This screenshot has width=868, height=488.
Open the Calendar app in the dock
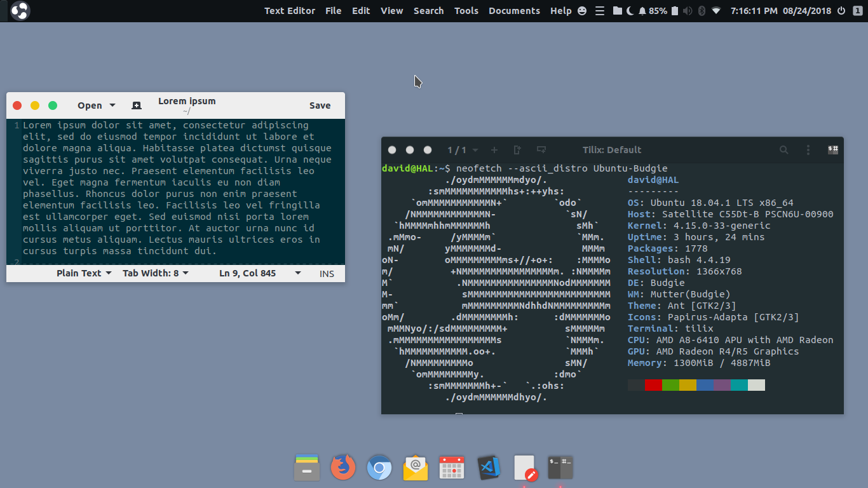point(452,468)
